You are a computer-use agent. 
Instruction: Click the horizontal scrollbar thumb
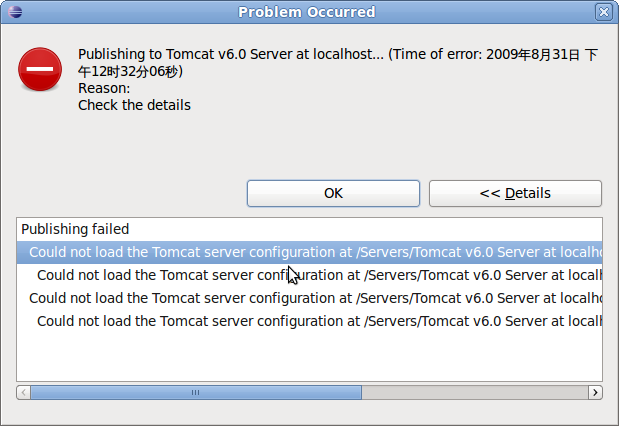pos(196,392)
